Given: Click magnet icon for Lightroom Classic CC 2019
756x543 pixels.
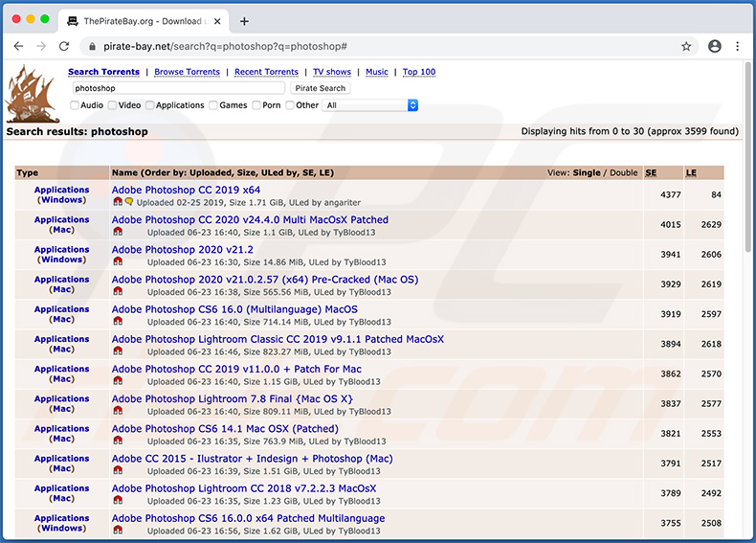Looking at the screenshot, I should pyautogui.click(x=118, y=351).
